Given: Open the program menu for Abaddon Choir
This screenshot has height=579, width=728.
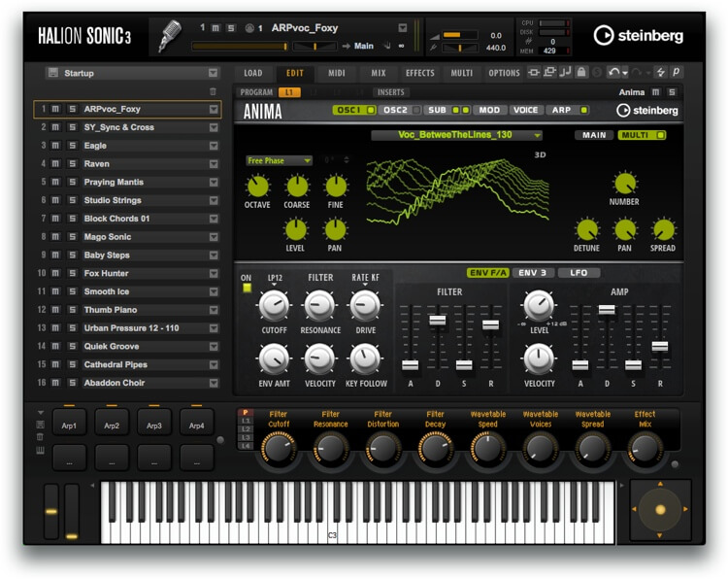Looking at the screenshot, I should 214,383.
